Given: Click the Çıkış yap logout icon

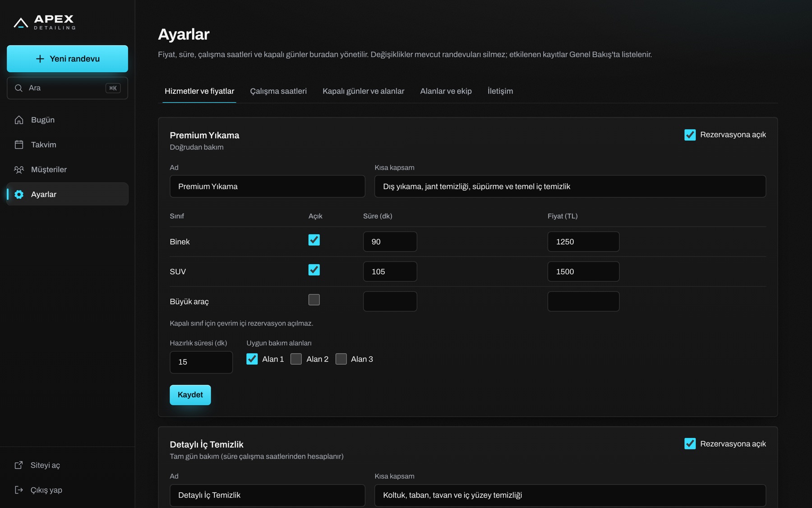Looking at the screenshot, I should (18, 490).
